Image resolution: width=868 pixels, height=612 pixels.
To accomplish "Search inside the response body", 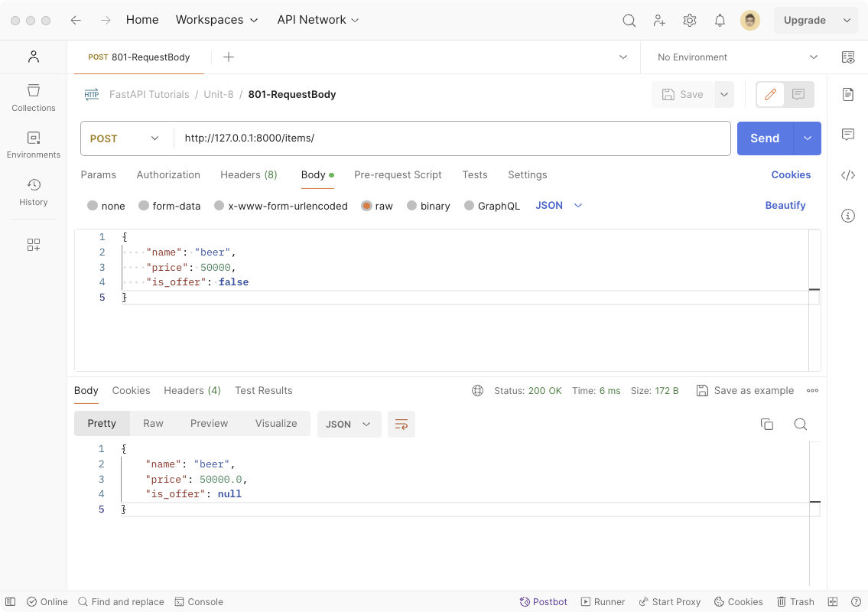I will click(800, 424).
